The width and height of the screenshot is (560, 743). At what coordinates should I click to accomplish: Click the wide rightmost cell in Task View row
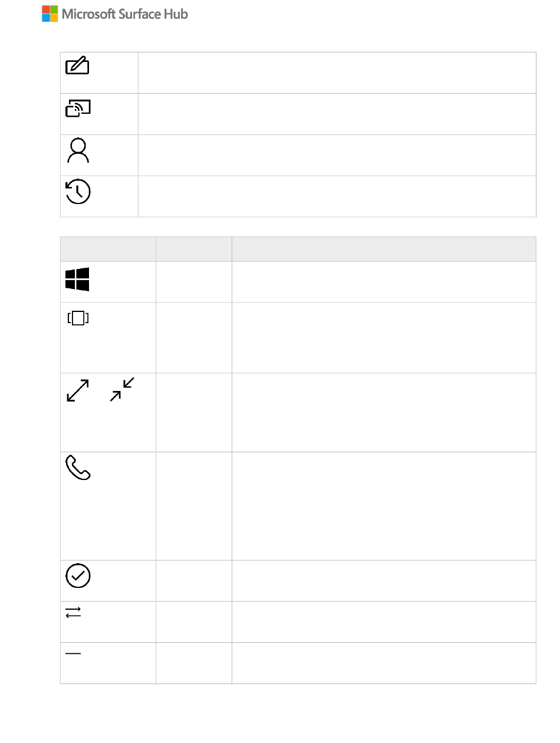(383, 337)
